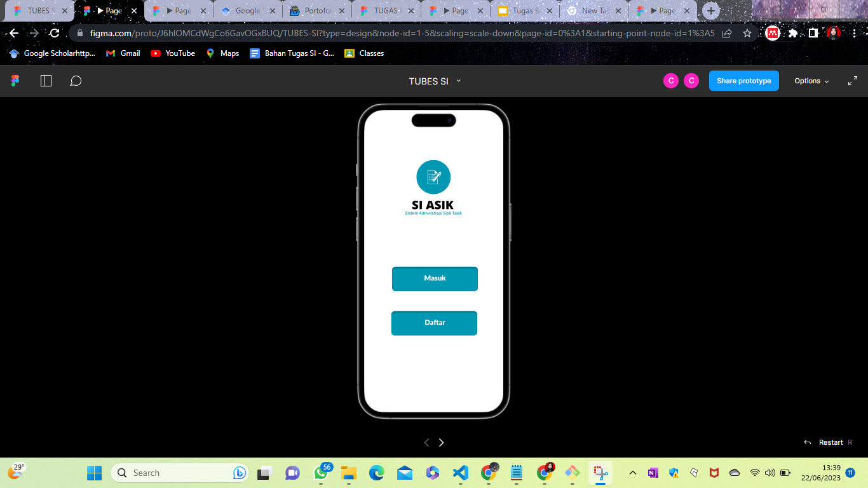The image size is (868, 488).
Task: Open the TUBES SI dropdown
Action: 435,81
